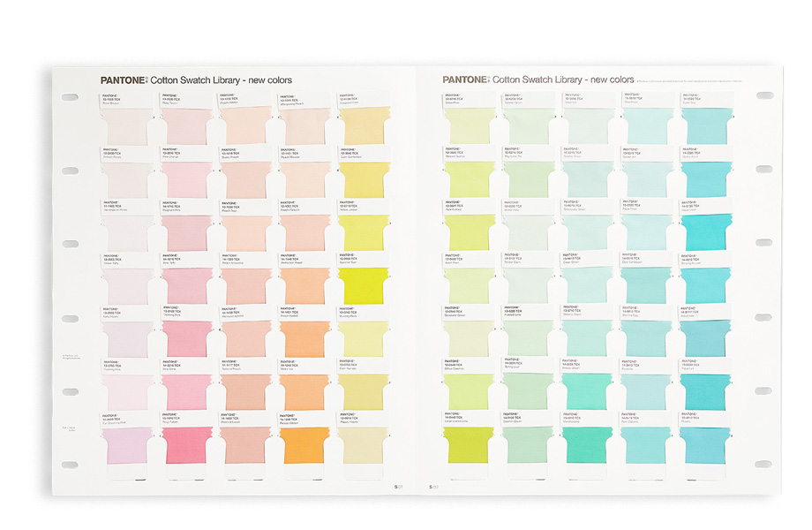
Task: Click the page number at bottom of right page
Action: pos(432,486)
